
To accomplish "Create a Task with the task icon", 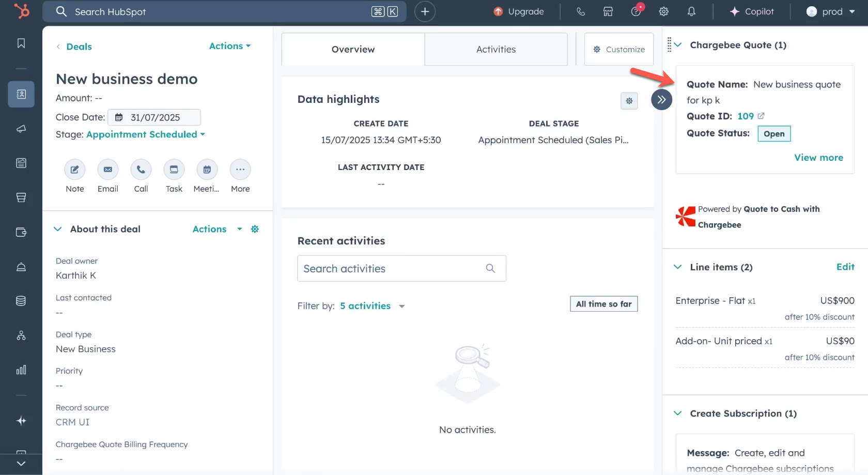I will tap(174, 170).
